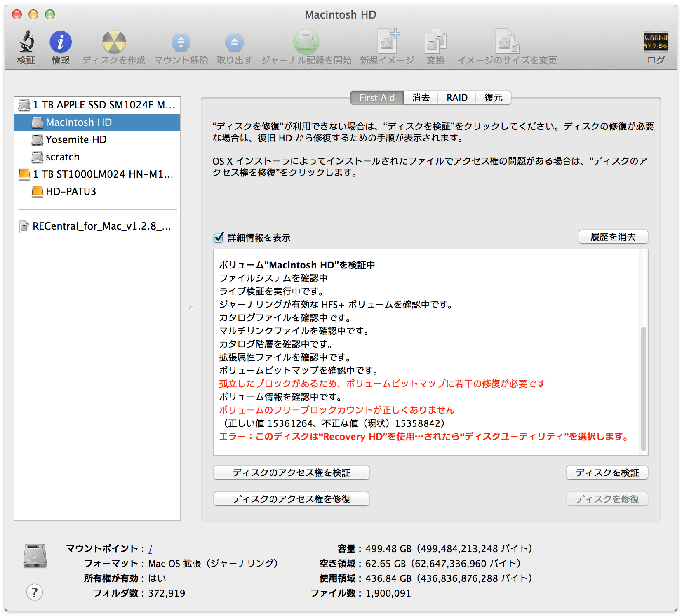Click the sidebar split divider handle dot
This screenshot has width=682, height=616.
191,308
